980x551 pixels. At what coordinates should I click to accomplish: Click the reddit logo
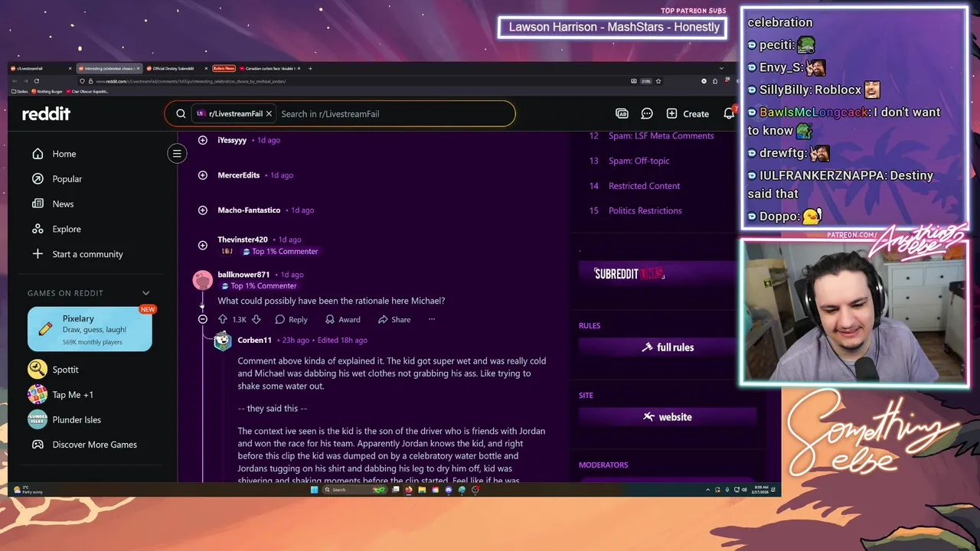pos(46,113)
